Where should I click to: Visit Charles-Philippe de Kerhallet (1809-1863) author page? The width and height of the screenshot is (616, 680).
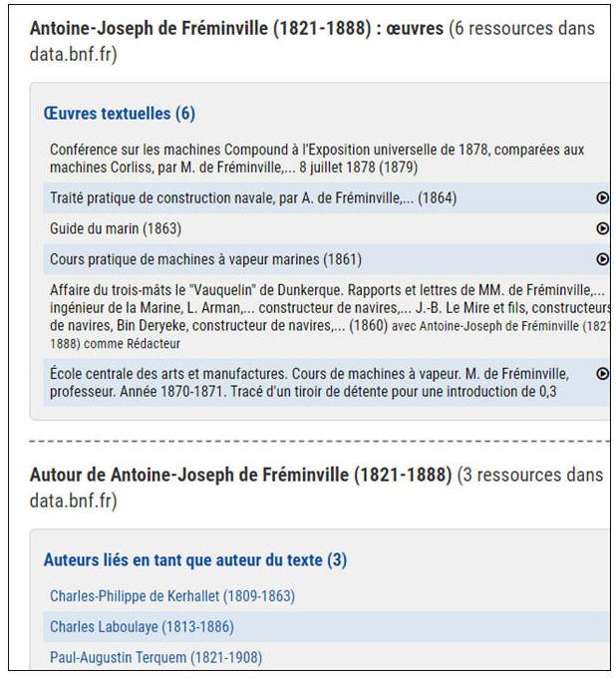(x=172, y=596)
